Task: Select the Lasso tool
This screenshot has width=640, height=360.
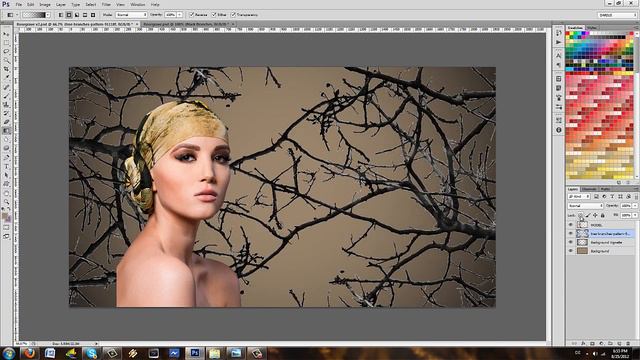Action: [6, 52]
